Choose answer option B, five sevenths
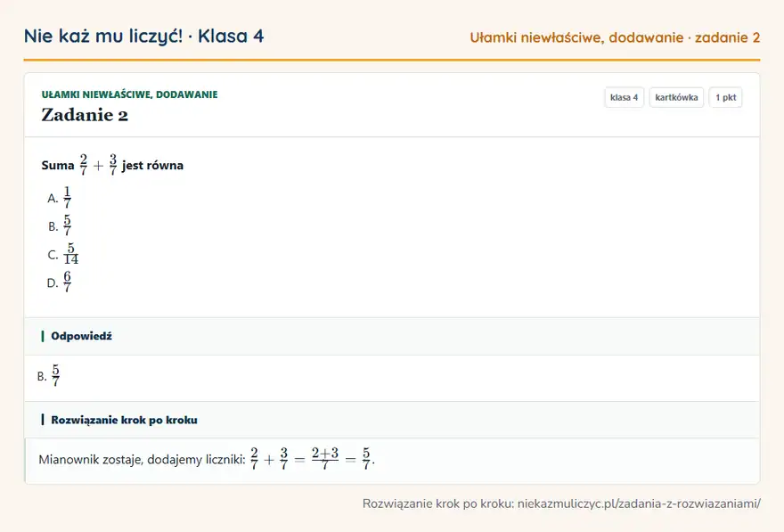This screenshot has height=532, width=784. click(x=60, y=226)
